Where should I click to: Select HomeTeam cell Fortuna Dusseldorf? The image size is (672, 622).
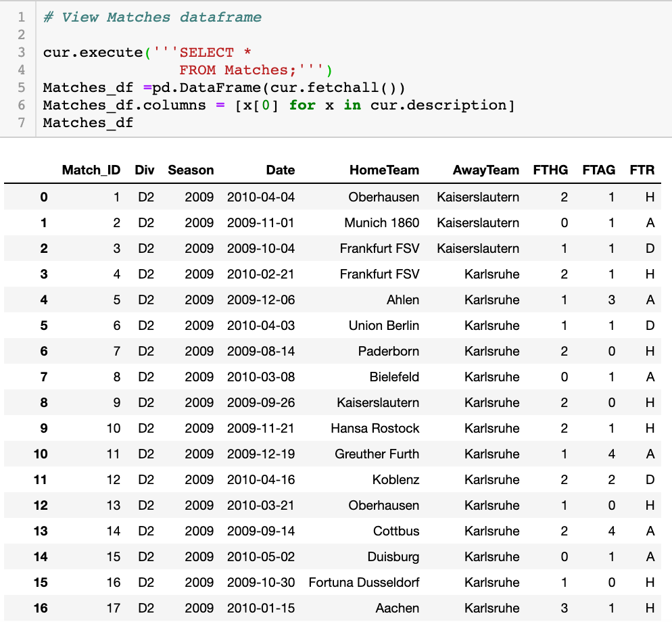[x=364, y=583]
